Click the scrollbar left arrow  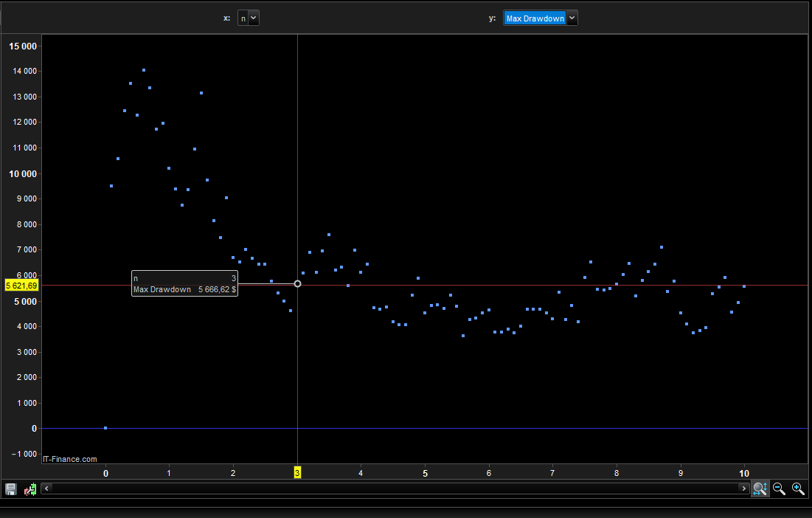[x=46, y=488]
